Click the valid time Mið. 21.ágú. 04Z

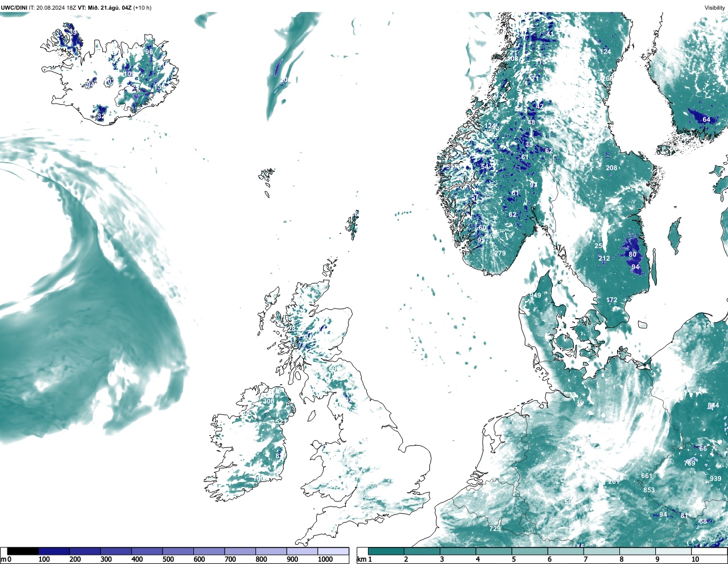[109, 8]
